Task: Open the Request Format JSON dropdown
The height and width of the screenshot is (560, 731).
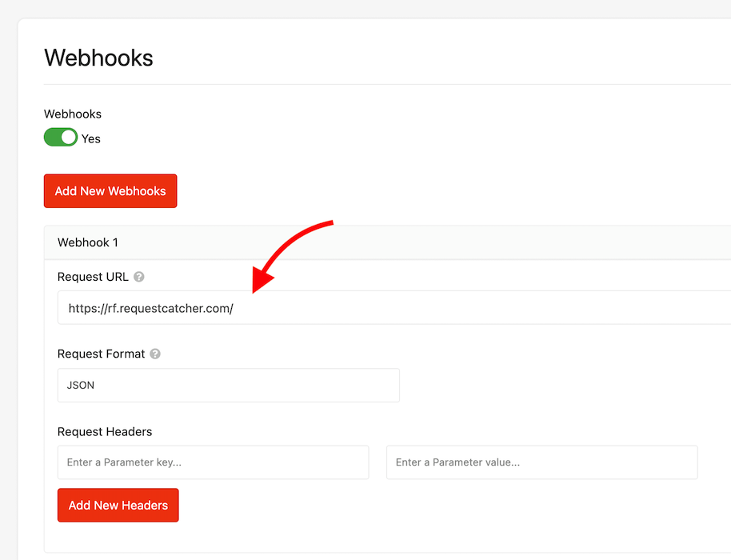Action: coord(229,385)
